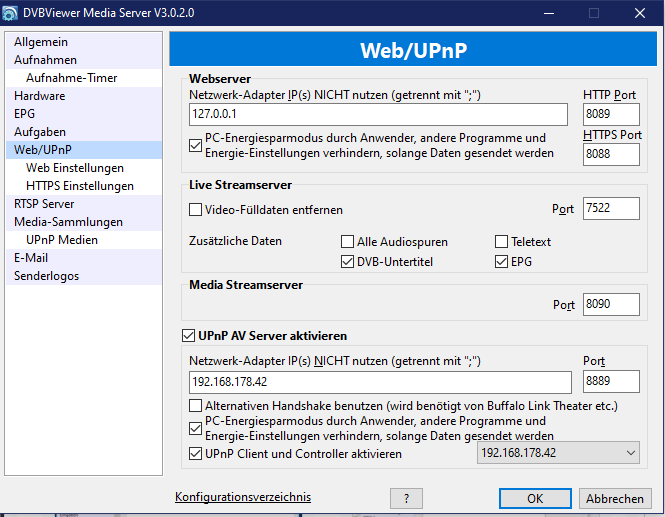This screenshot has height=517, width=665.
Task: Toggle UPnP AV Server aktivieren checkbox
Action: (188, 335)
